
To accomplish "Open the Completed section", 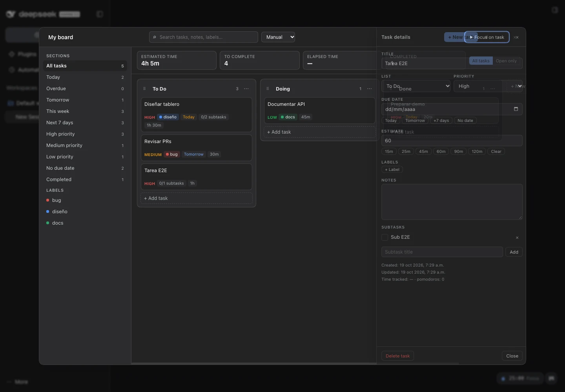I will point(85,180).
